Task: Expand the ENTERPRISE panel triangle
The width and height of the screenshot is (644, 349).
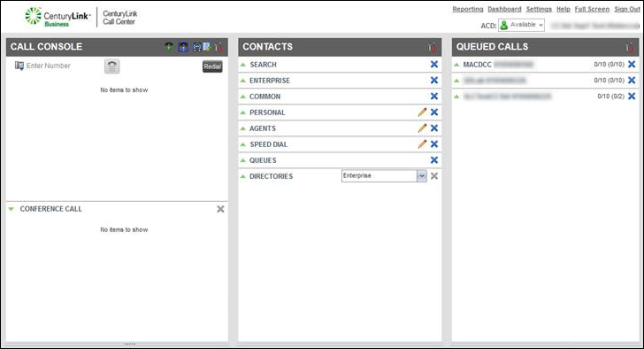Action: (x=243, y=81)
